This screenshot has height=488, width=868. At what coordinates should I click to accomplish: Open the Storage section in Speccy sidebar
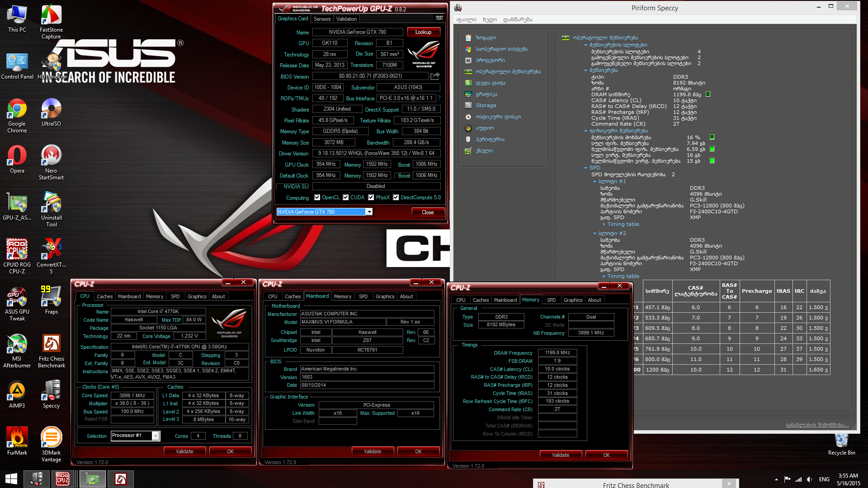click(x=486, y=105)
